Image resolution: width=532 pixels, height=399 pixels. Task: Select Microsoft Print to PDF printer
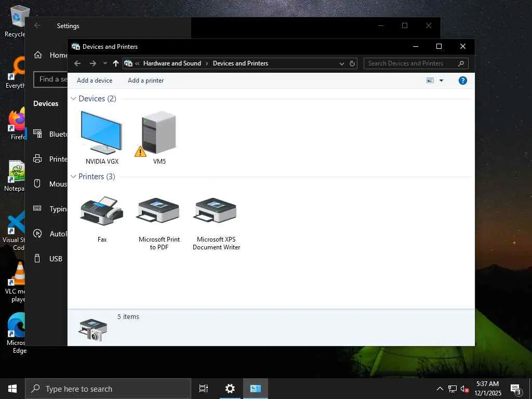(x=159, y=223)
